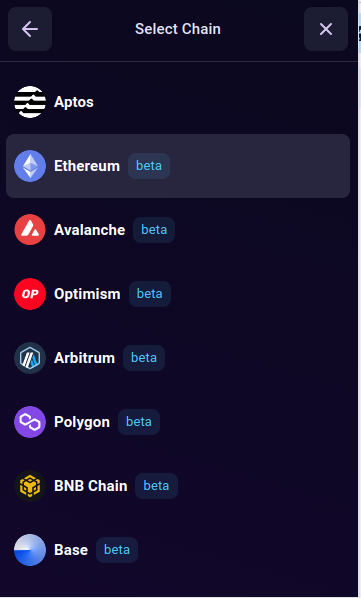Click the red Avalanche logo
The image size is (361, 598).
30,230
